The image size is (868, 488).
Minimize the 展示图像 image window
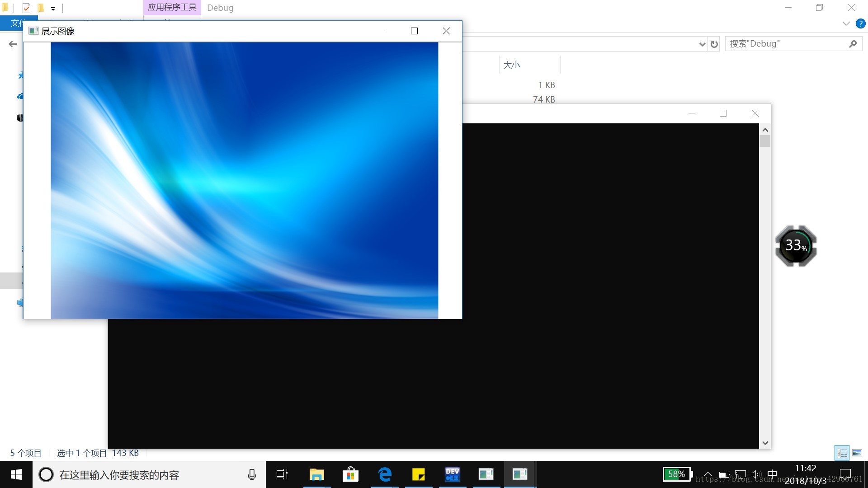pos(383,31)
